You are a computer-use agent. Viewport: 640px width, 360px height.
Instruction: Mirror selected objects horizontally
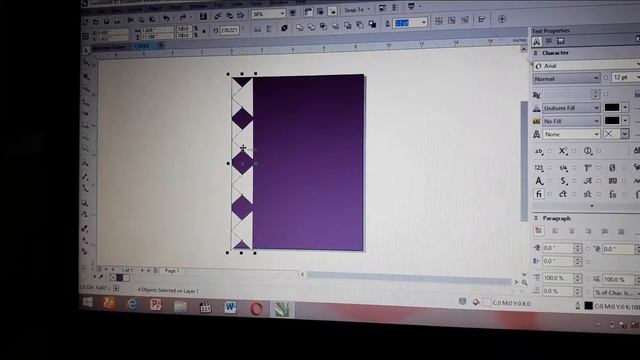[257, 29]
